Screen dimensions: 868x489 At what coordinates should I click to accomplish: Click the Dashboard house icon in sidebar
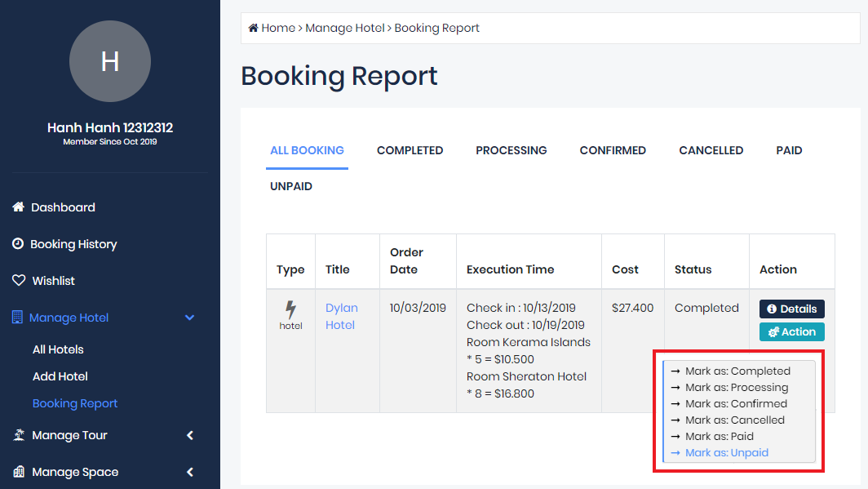[18, 207]
